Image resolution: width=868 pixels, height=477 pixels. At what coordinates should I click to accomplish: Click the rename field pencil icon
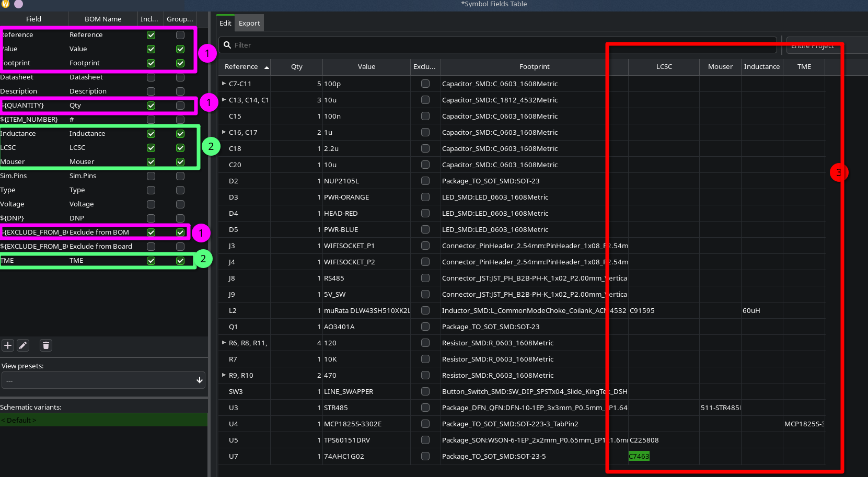coord(23,345)
